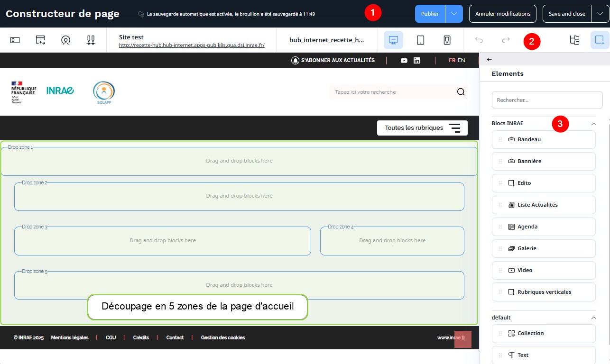The width and height of the screenshot is (610, 364).
Task: Click the Undo icon in the toolbar
Action: click(479, 40)
